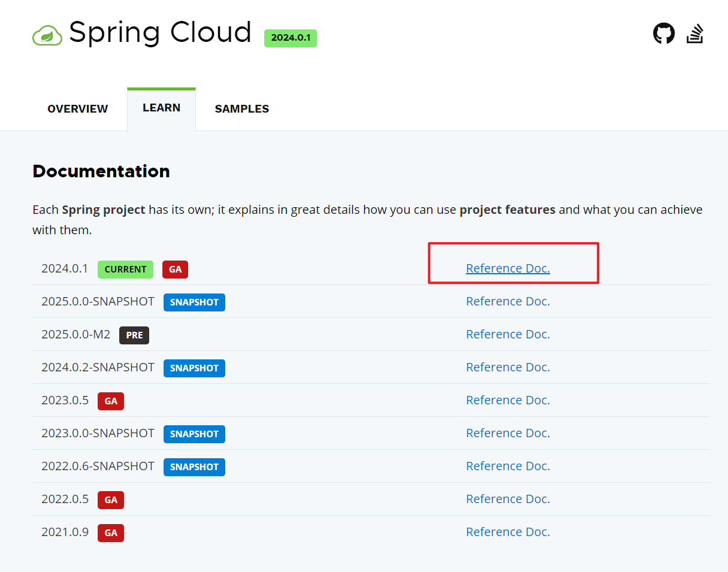Click version text 2025.0.0-SNAPSHOT
This screenshot has width=728, height=572.
(98, 301)
